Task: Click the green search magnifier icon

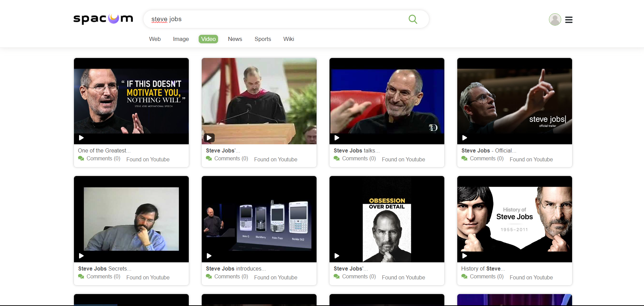Action: (x=413, y=19)
